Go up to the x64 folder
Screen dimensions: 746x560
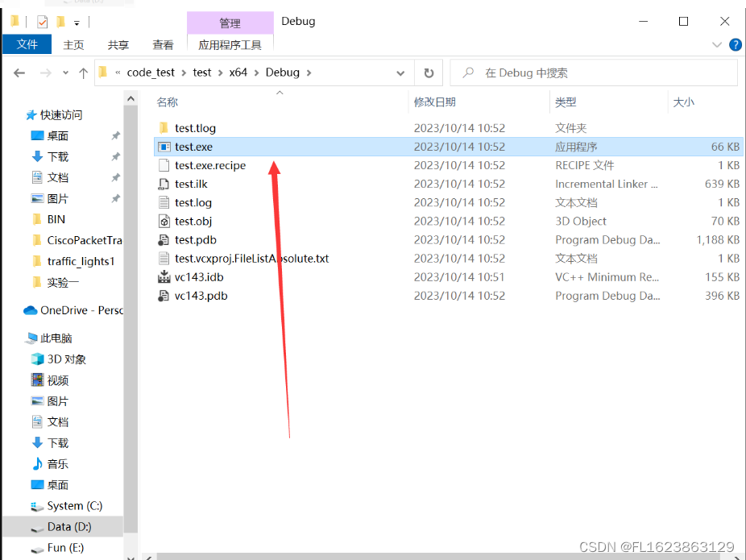pos(83,72)
